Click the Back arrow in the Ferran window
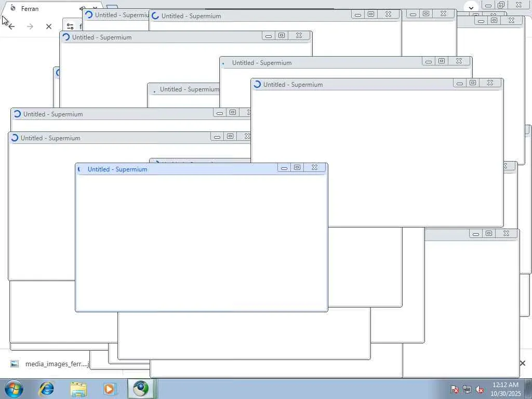The width and height of the screenshot is (532, 399). pyautogui.click(x=11, y=26)
